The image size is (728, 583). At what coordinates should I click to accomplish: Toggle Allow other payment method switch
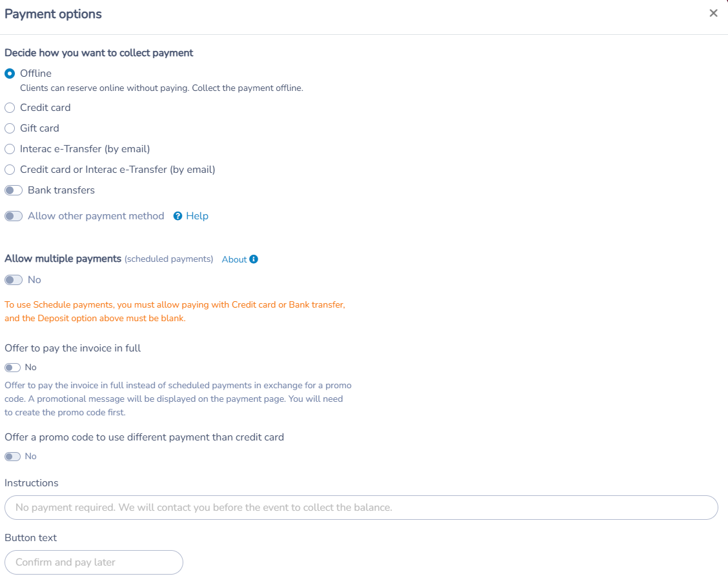tap(14, 216)
